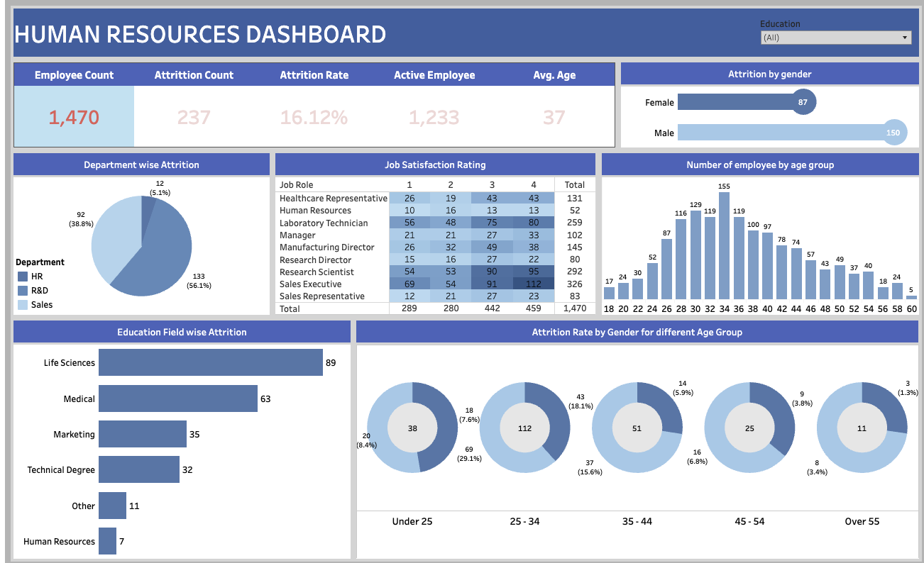Click the Avg. Age value 37
Screen dimensions: 924x563
point(554,117)
